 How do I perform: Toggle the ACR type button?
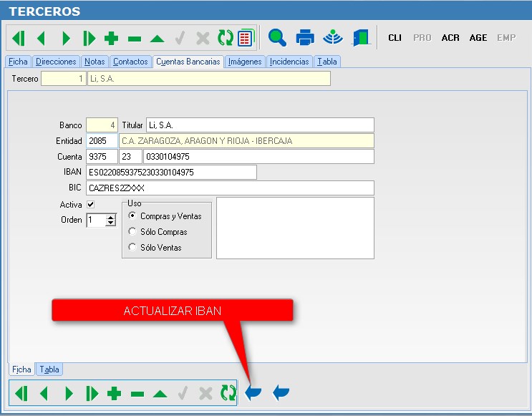point(450,38)
